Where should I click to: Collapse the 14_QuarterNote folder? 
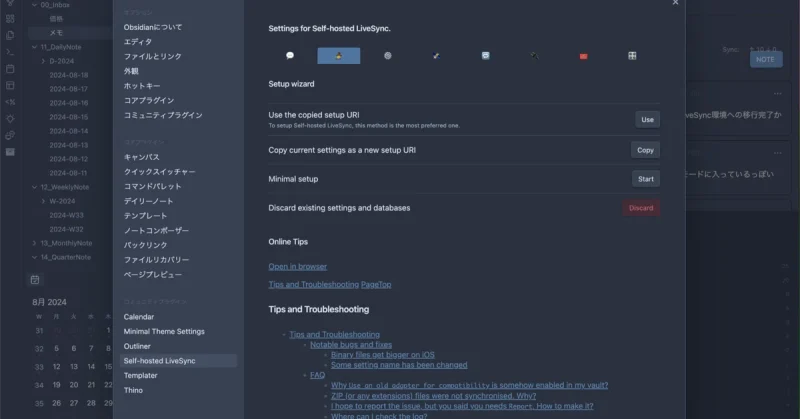[34, 257]
